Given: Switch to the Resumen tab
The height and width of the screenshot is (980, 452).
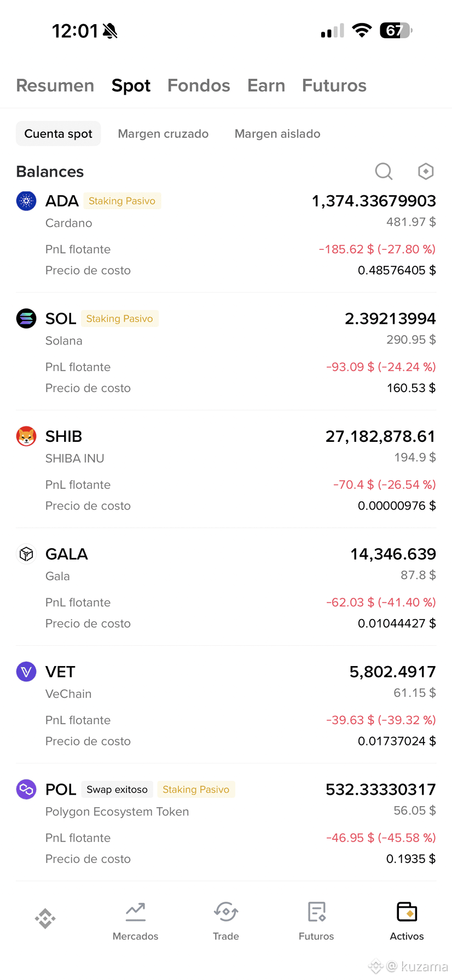Looking at the screenshot, I should pos(55,85).
